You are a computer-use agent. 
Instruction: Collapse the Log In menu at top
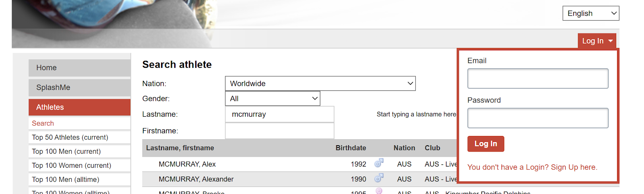point(597,41)
